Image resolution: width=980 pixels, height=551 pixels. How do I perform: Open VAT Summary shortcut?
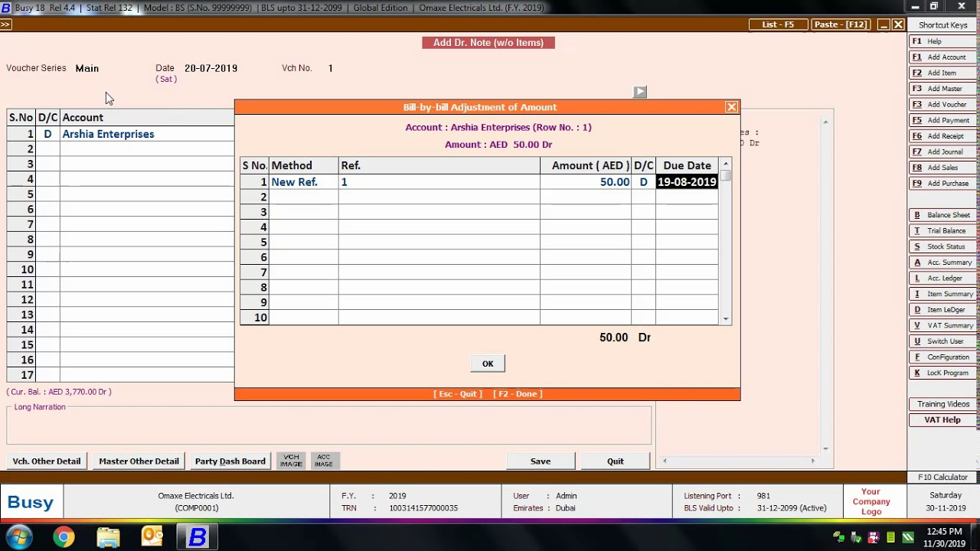(x=942, y=325)
